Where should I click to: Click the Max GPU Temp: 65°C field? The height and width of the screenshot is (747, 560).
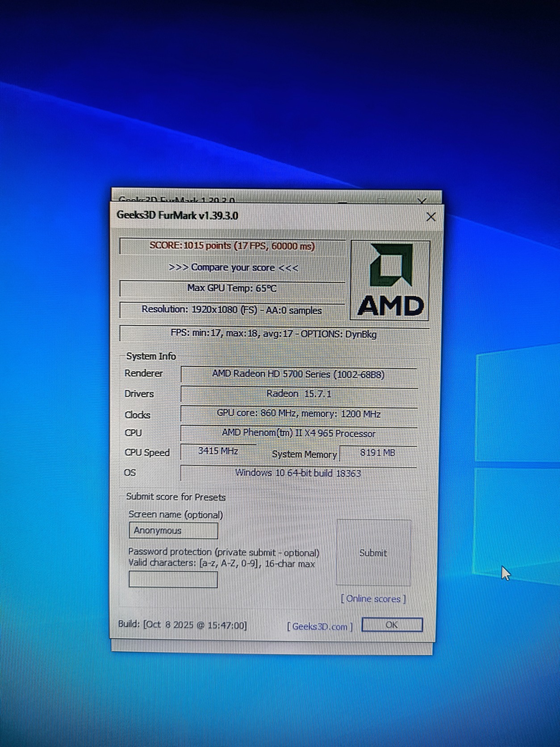coord(232,288)
